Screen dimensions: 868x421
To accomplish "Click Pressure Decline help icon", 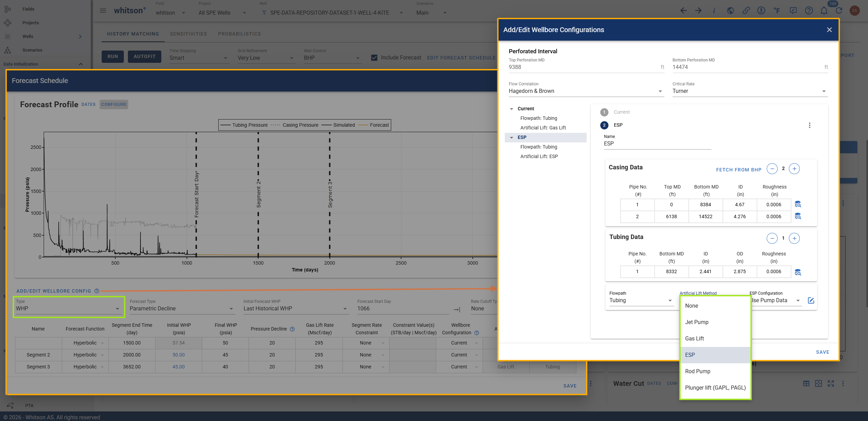I will click(x=292, y=329).
